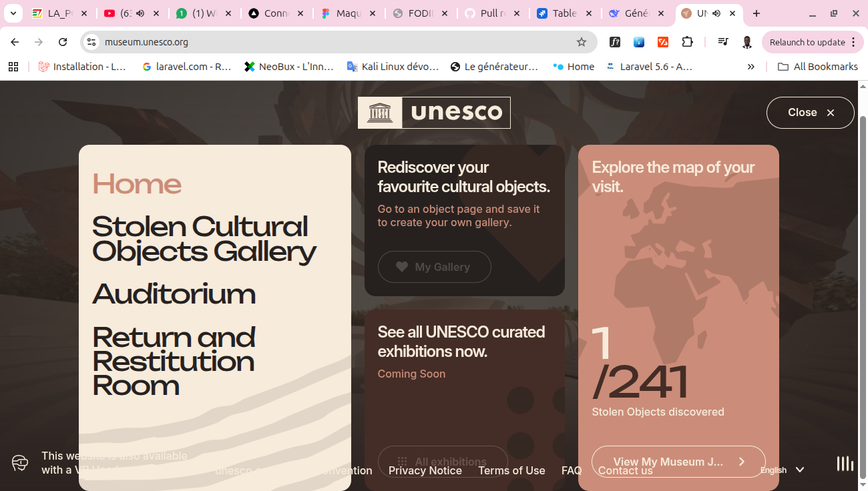
Task: Open the NeoBux bookmark
Action: (289, 67)
